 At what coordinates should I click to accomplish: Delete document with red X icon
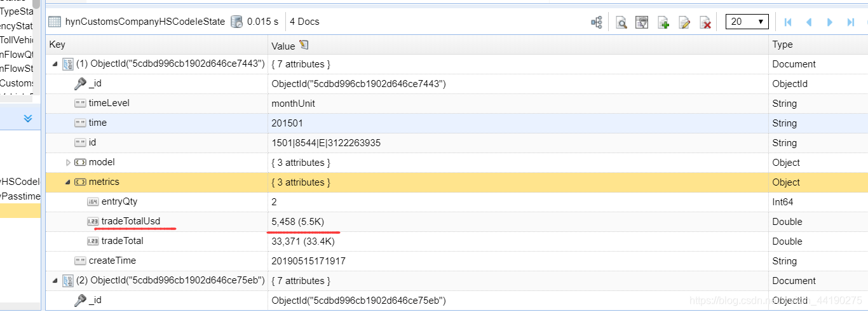pyautogui.click(x=705, y=22)
